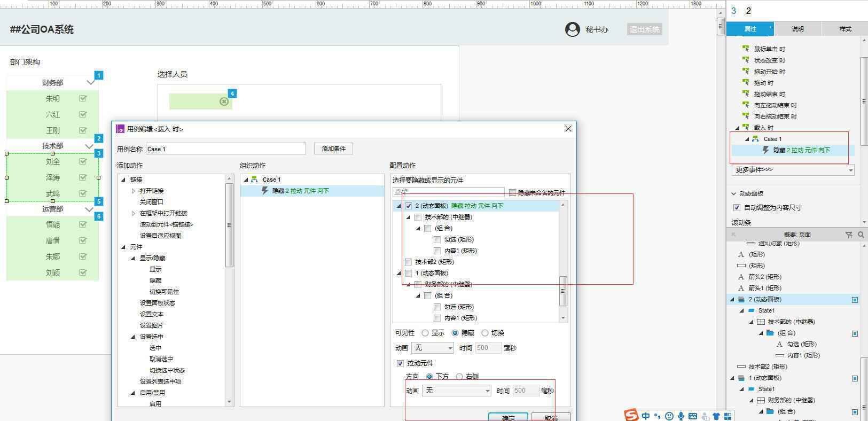Click the Sogou S icon in the tray
Image resolution: width=868 pixels, height=421 pixels.
click(x=631, y=415)
